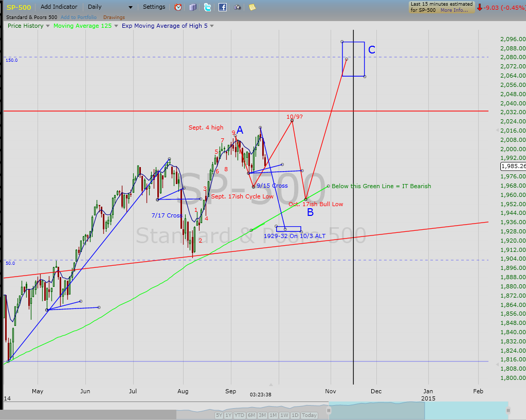Click the 1,800.00 price axis label

point(513,378)
